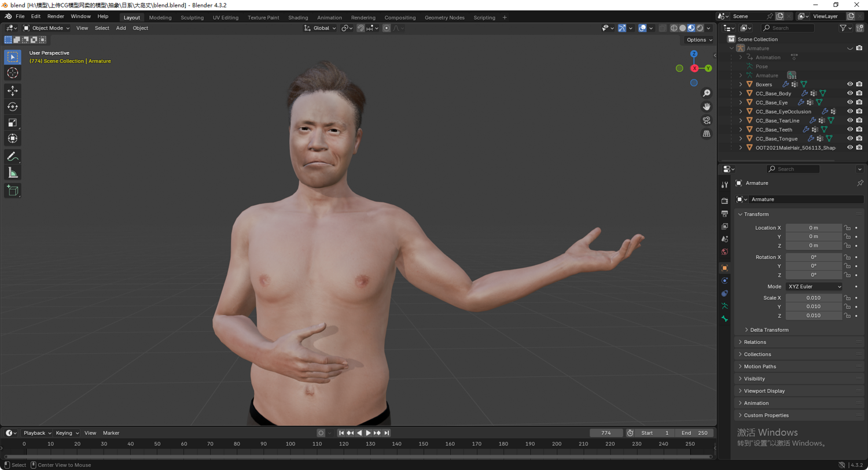This screenshot has height=470, width=868.
Task: Select the Cursor tool in the toolbar
Action: coord(13,73)
